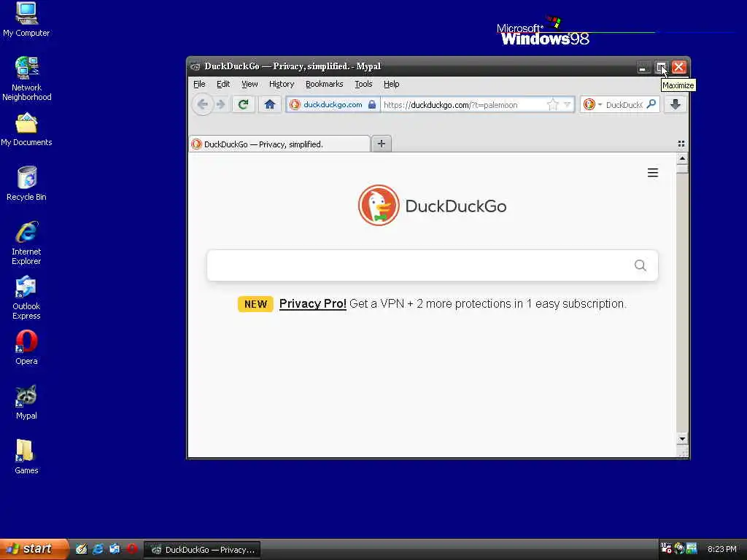This screenshot has width=747, height=560.
Task: Click the padlock site security icon
Action: [x=372, y=104]
